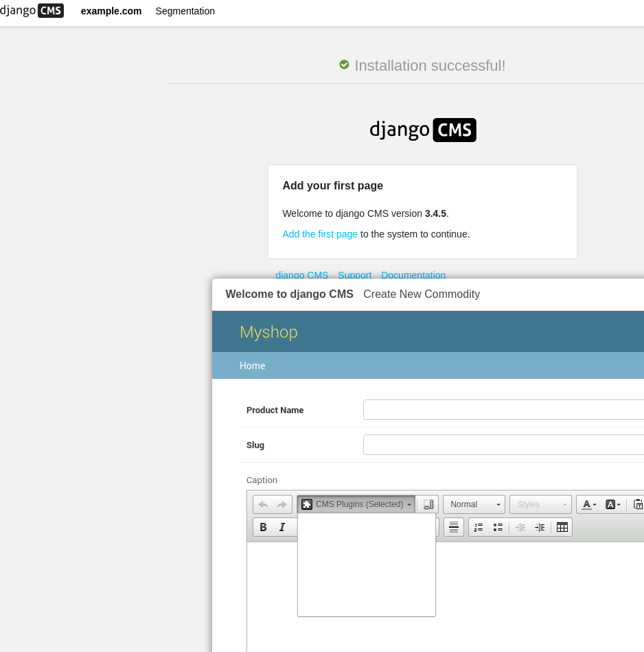Click the Increase Indent icon
The width and height of the screenshot is (644, 652).
540,527
